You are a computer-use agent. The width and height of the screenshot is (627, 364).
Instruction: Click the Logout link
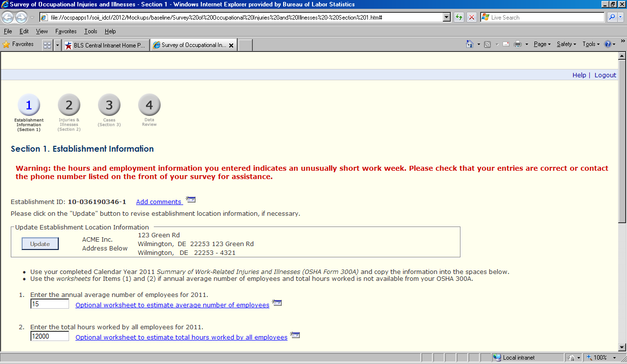click(605, 75)
